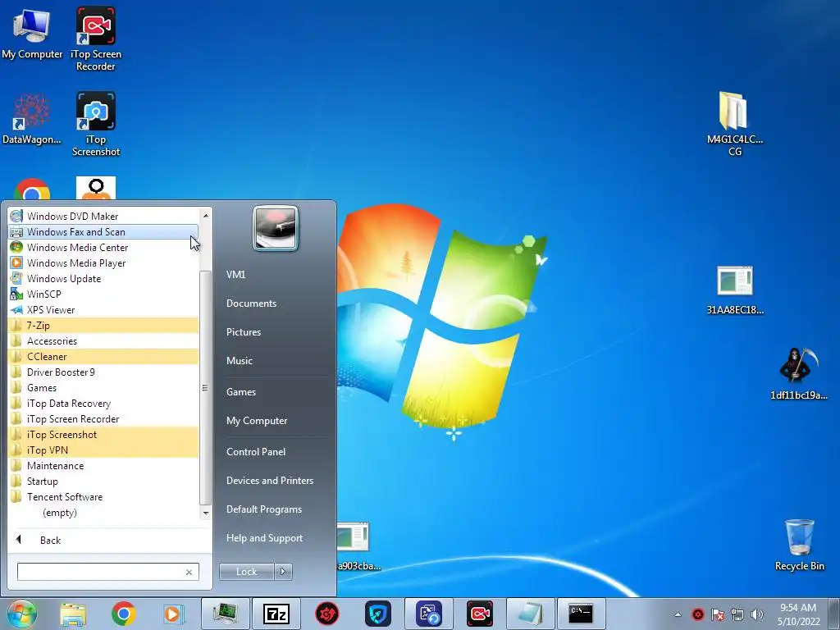Click the Windows Start orb

[22, 614]
